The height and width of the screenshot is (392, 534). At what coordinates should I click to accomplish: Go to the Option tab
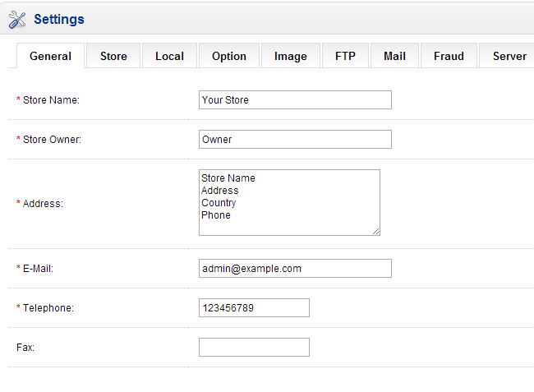pos(228,56)
